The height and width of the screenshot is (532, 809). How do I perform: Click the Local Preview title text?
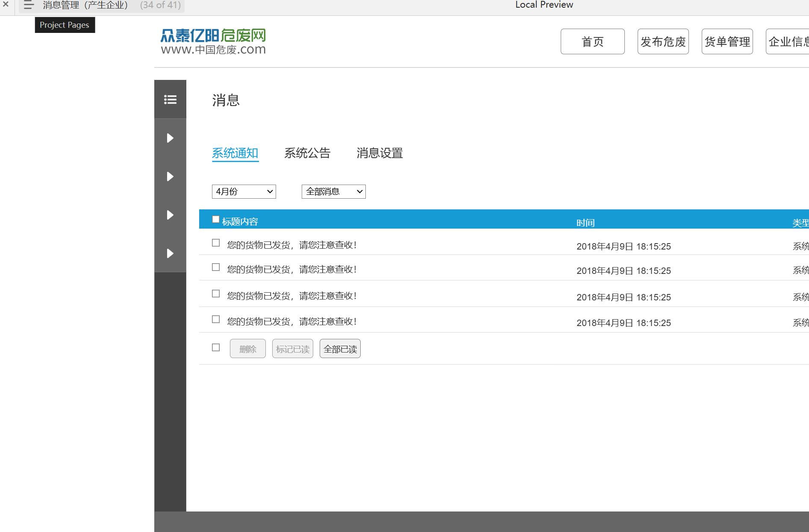pyautogui.click(x=544, y=5)
